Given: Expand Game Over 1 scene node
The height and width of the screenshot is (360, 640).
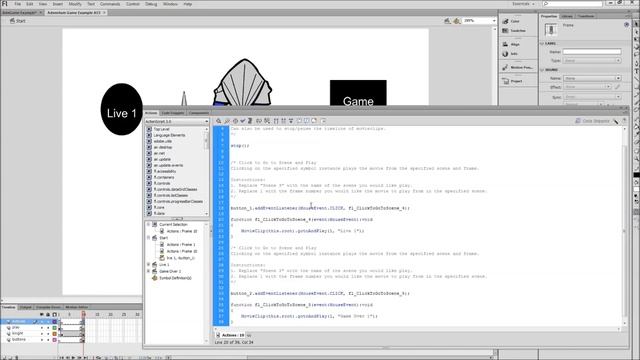Looking at the screenshot, I should (x=149, y=271).
